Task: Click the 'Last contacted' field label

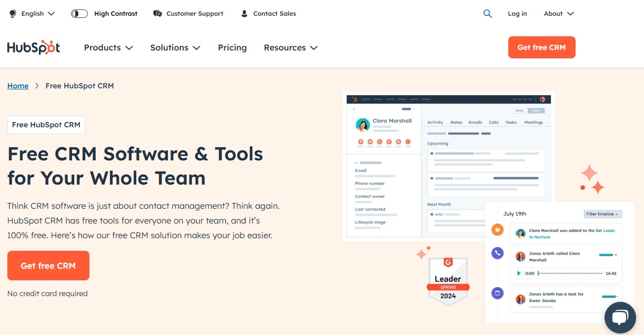Action: point(370,209)
